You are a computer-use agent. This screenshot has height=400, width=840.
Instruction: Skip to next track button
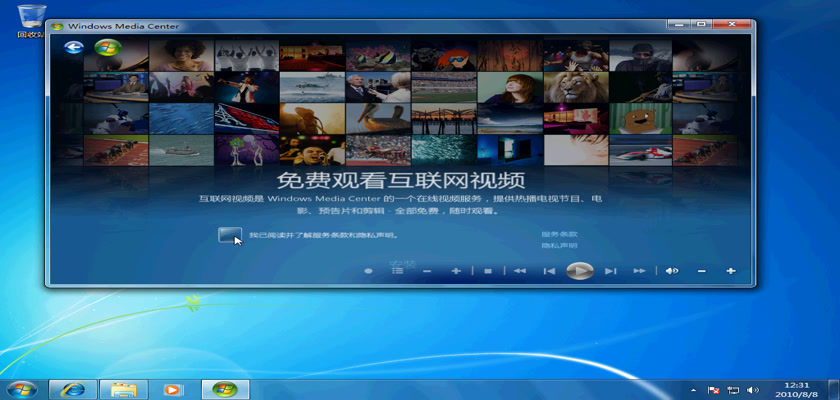[610, 271]
